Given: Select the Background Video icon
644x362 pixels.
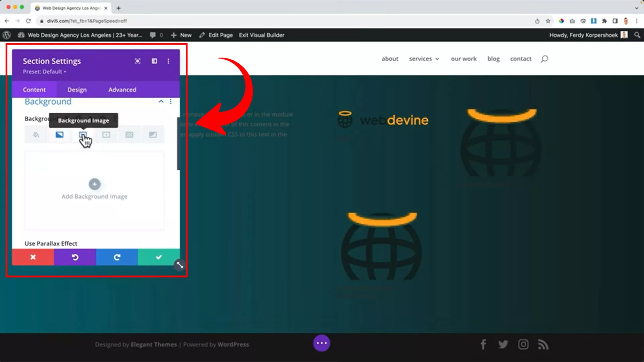Looking at the screenshot, I should pyautogui.click(x=106, y=135).
